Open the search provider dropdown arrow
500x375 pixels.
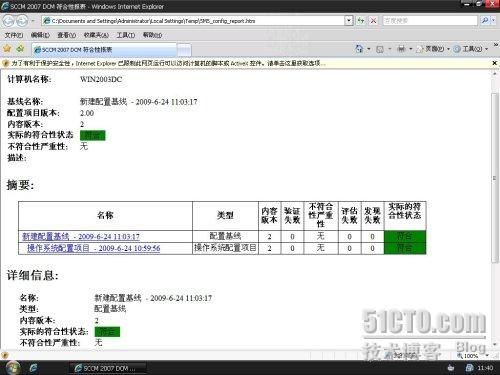[x=493, y=21]
